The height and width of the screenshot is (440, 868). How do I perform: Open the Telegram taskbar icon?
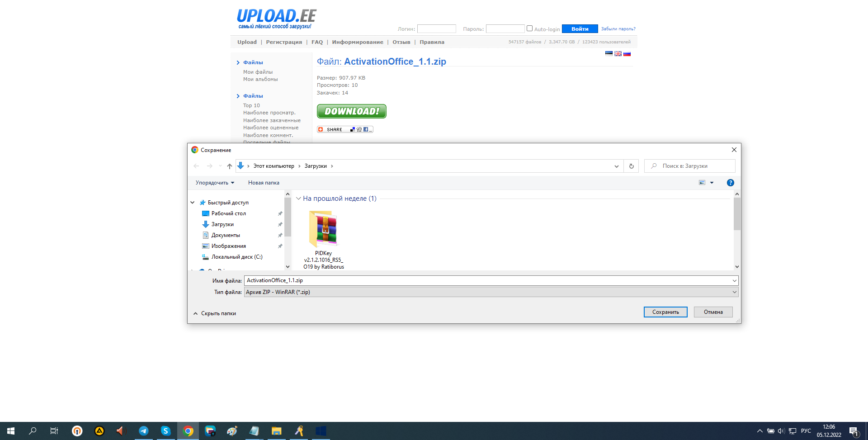(143, 431)
